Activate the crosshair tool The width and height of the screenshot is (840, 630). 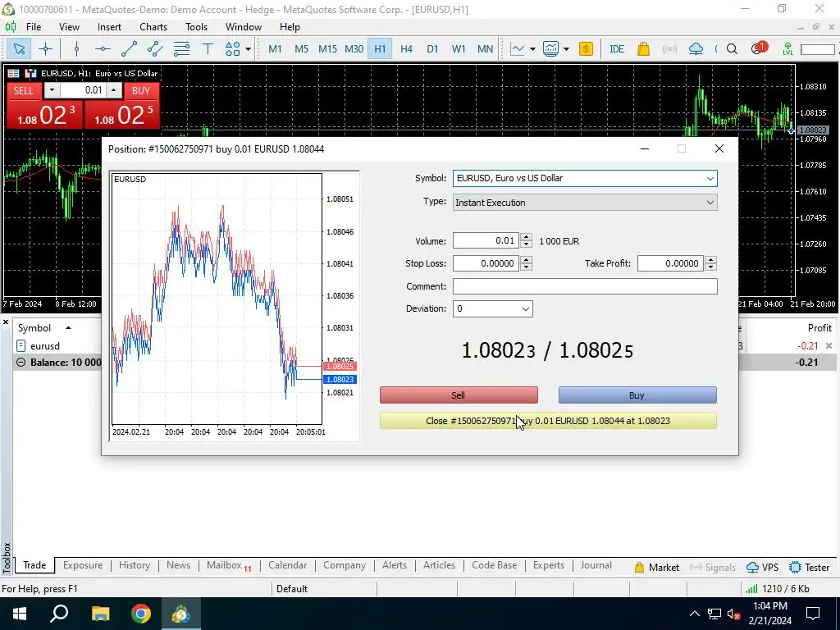pyautogui.click(x=46, y=49)
